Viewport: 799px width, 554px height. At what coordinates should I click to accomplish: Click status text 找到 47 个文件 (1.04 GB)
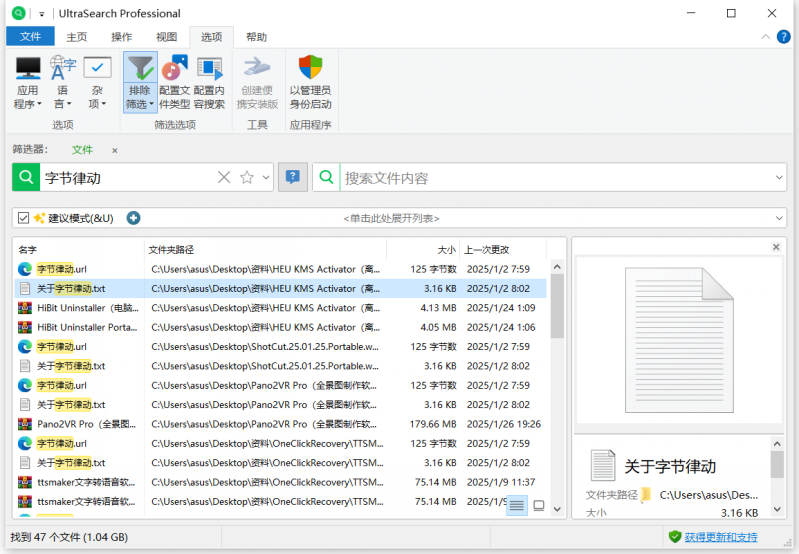(x=69, y=537)
